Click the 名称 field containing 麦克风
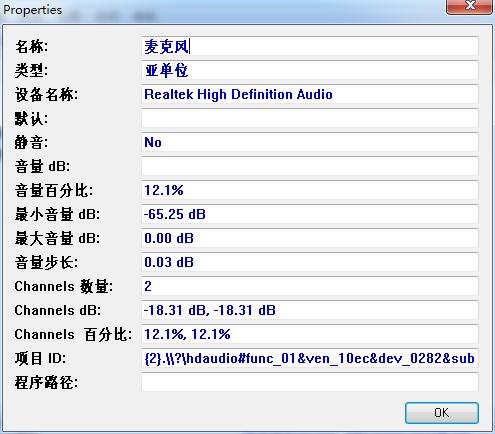The image size is (495, 434). click(x=310, y=46)
